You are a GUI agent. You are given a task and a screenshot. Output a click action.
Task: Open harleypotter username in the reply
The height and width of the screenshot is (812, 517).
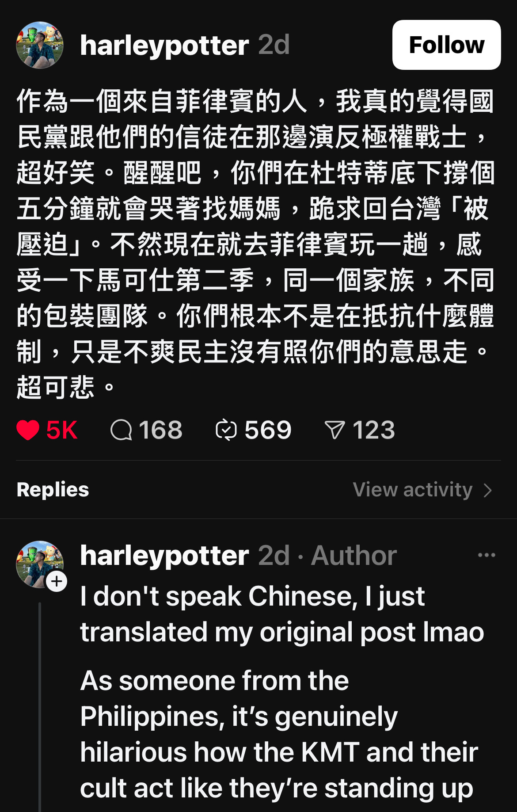(x=164, y=555)
